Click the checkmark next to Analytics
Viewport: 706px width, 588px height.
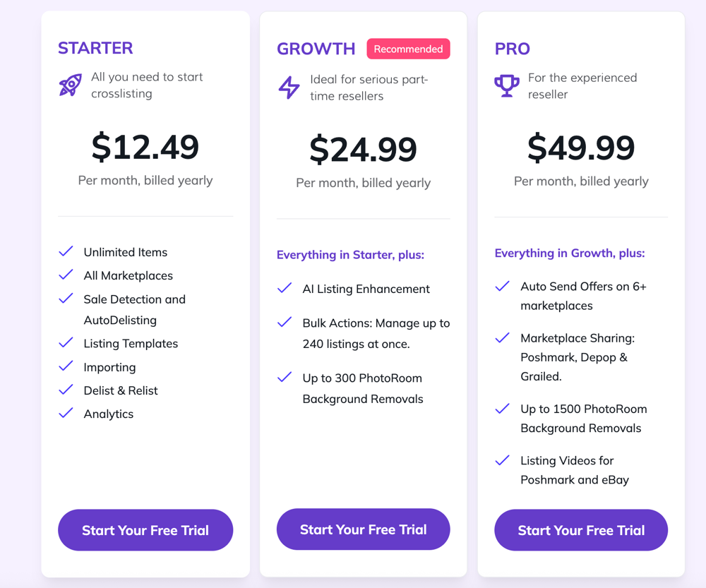[x=66, y=414]
